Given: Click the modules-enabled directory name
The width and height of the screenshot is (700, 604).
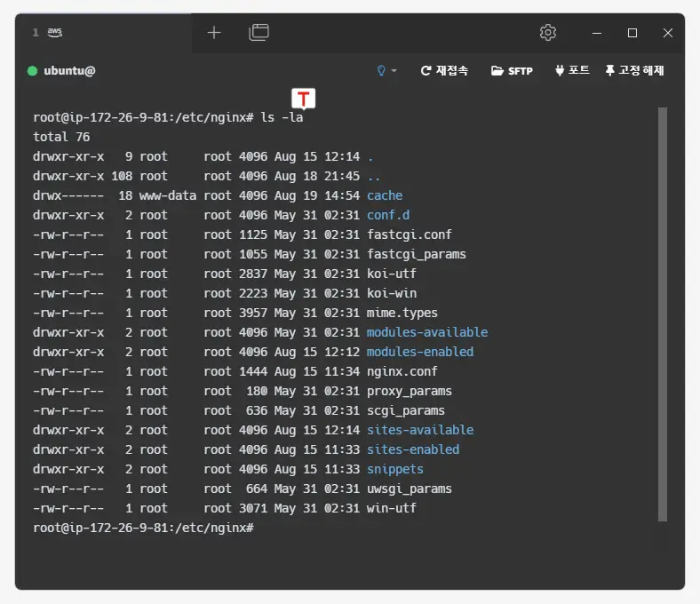Looking at the screenshot, I should pos(420,352).
